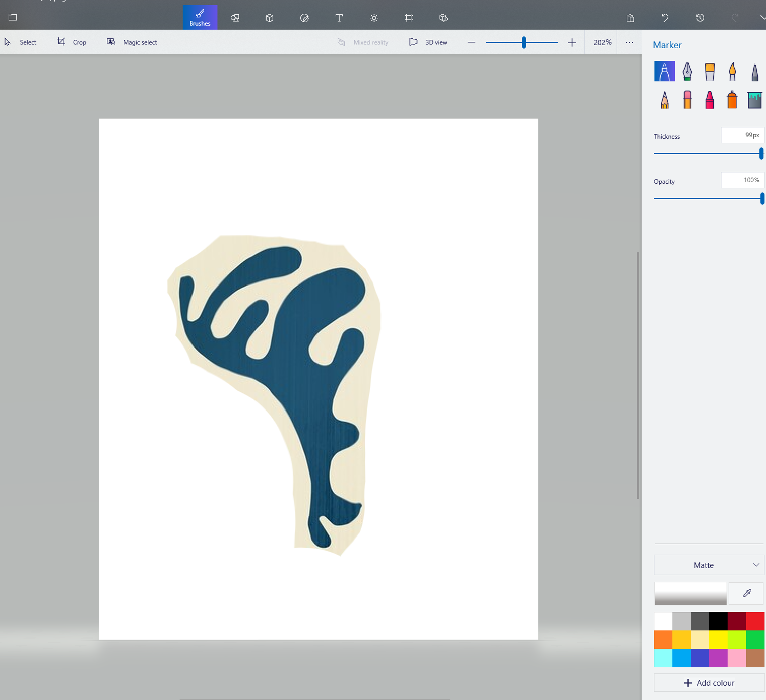Activate Magic select tool
The height and width of the screenshot is (700, 766).
(x=132, y=42)
